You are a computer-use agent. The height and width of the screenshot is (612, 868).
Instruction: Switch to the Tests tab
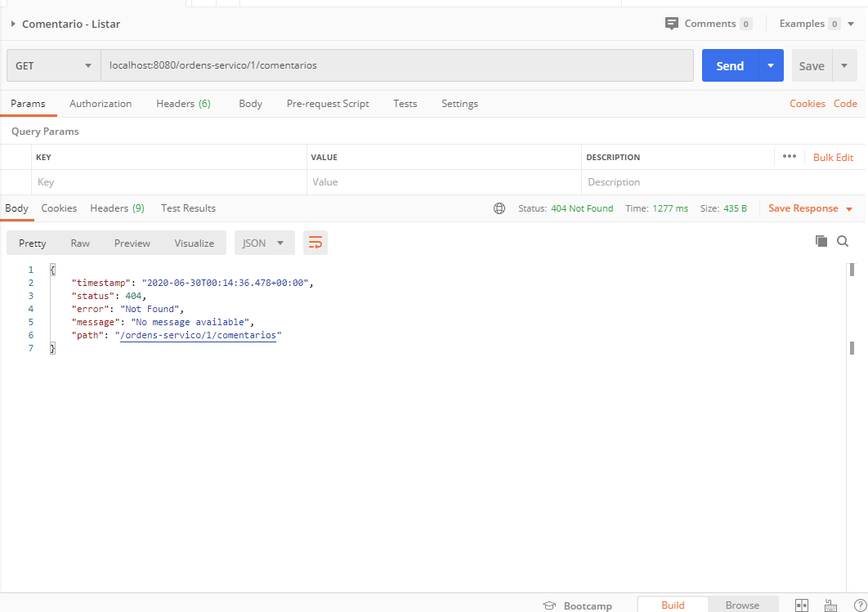click(x=405, y=104)
